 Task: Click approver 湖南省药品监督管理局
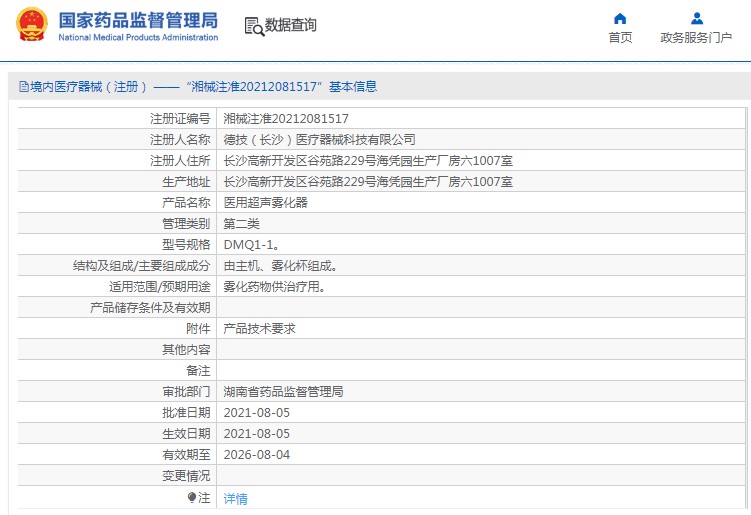pyautogui.click(x=284, y=392)
